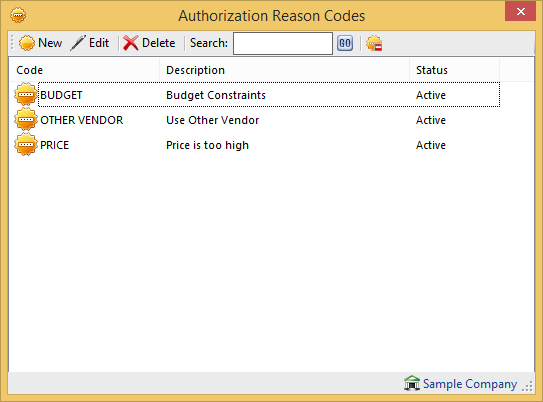Screen dimensions: 543x402
Task: Click the OTHER VENDOR row badge icon
Action: point(26,119)
